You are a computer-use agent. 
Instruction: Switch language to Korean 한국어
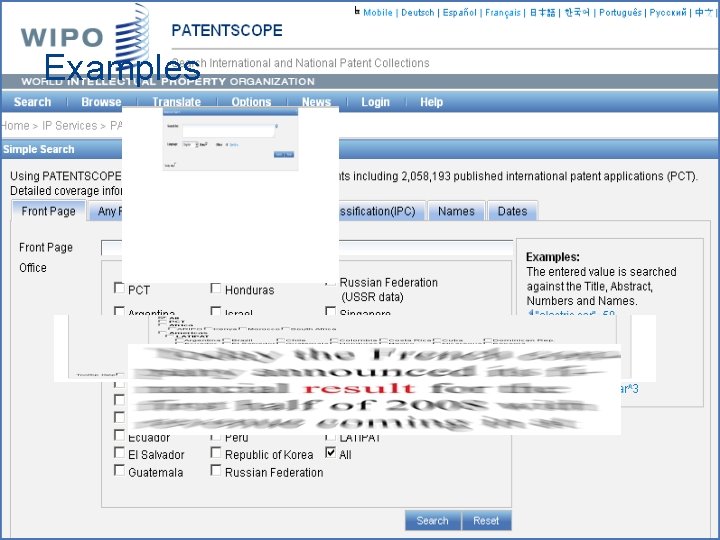(577, 13)
